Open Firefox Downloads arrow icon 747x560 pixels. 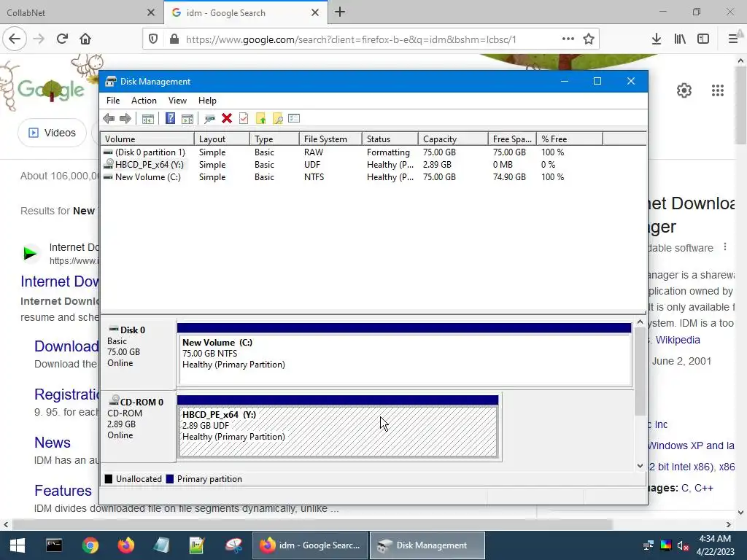click(657, 39)
